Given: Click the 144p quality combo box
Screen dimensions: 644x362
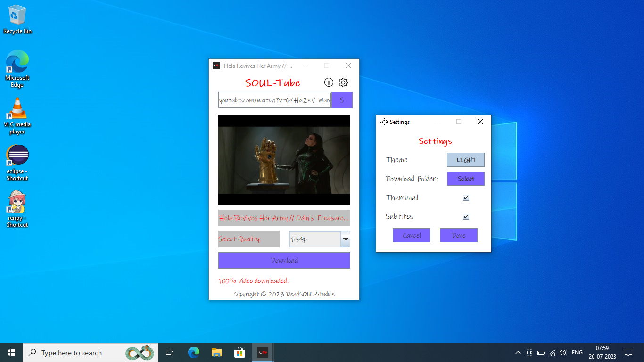Looking at the screenshot, I should 320,239.
